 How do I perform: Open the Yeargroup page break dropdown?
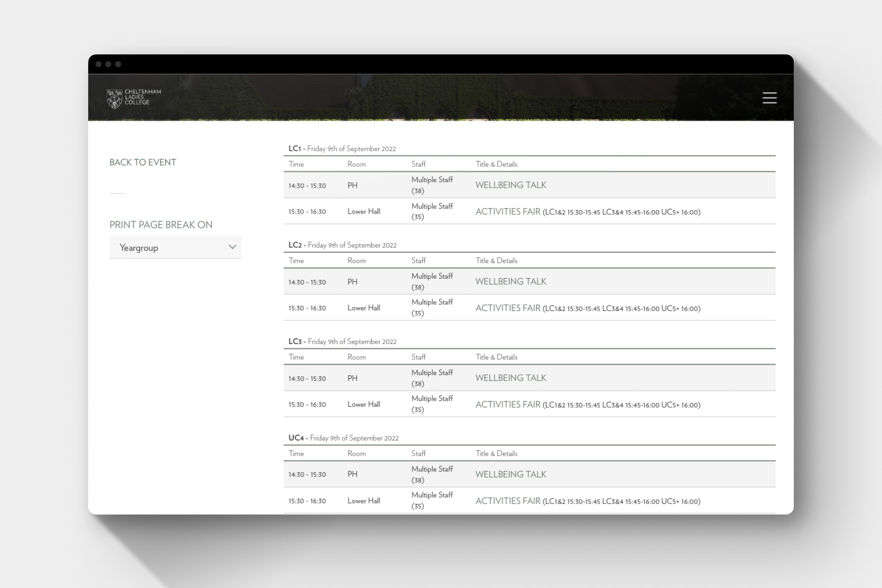pos(175,247)
